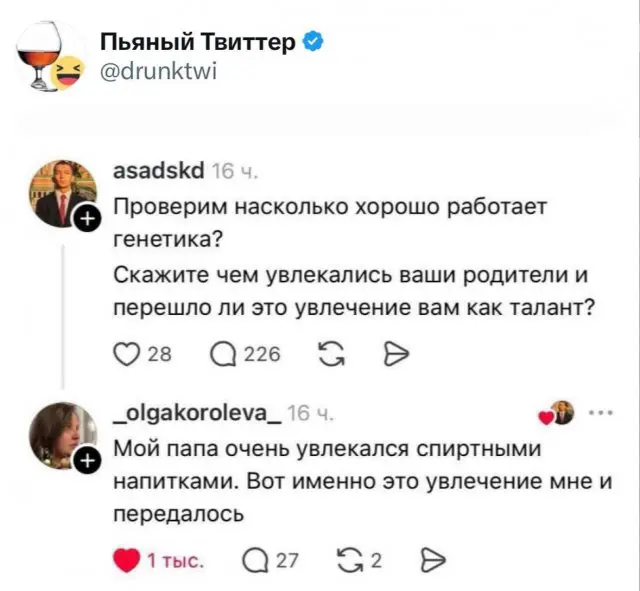This screenshot has height=591, width=640.
Task: Open replies via the comment bubble showing 226
Action: (223, 354)
